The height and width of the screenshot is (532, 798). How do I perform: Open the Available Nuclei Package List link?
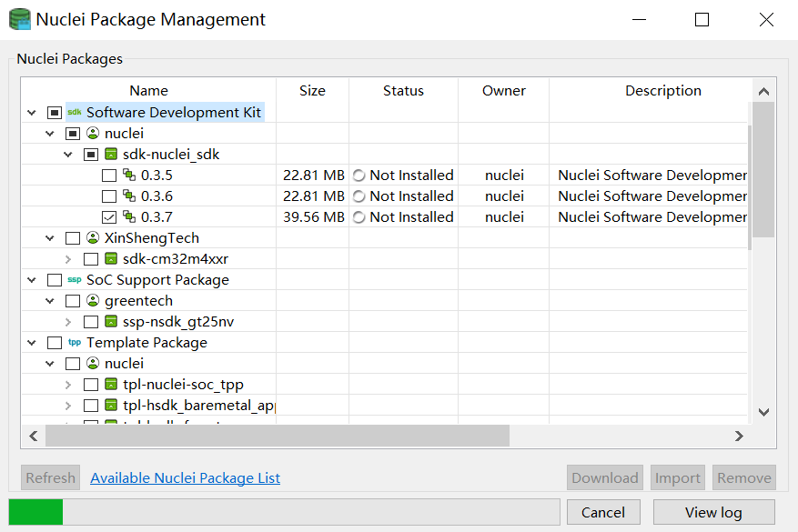click(x=186, y=478)
